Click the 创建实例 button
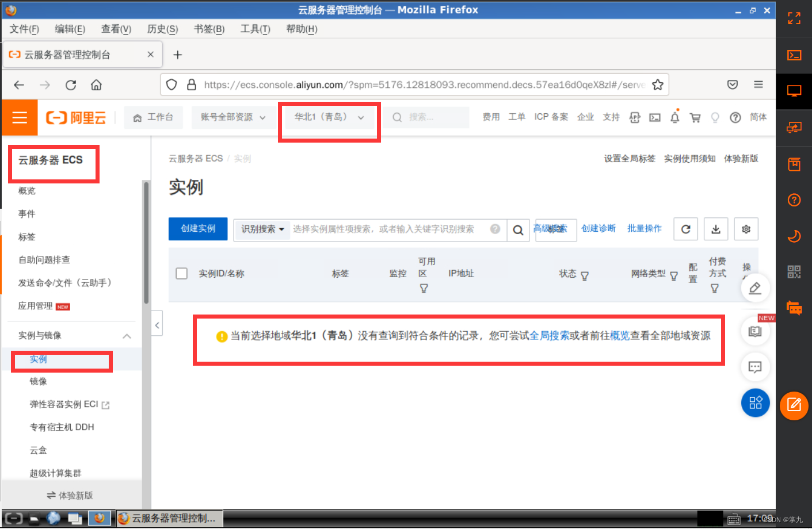Image resolution: width=812 pixels, height=529 pixels. pyautogui.click(x=198, y=229)
